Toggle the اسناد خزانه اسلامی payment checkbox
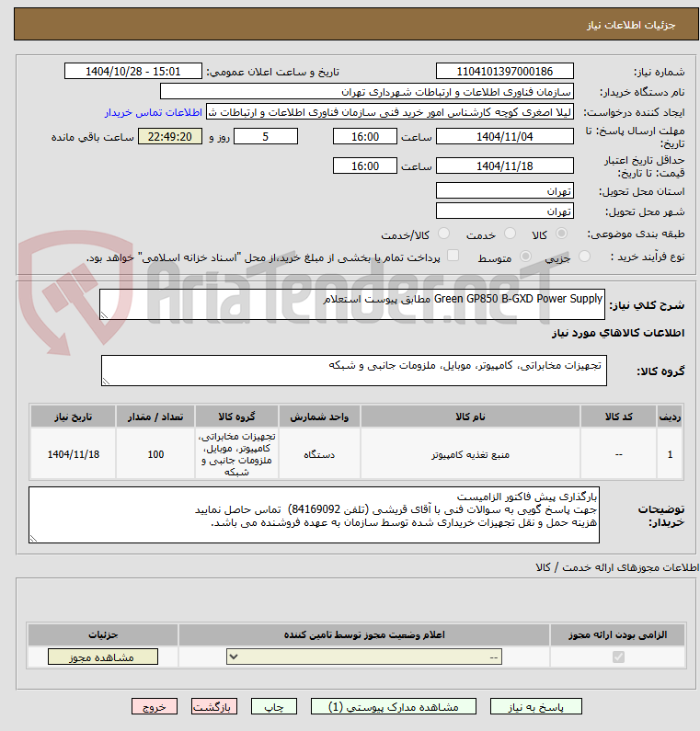 [x=453, y=256]
